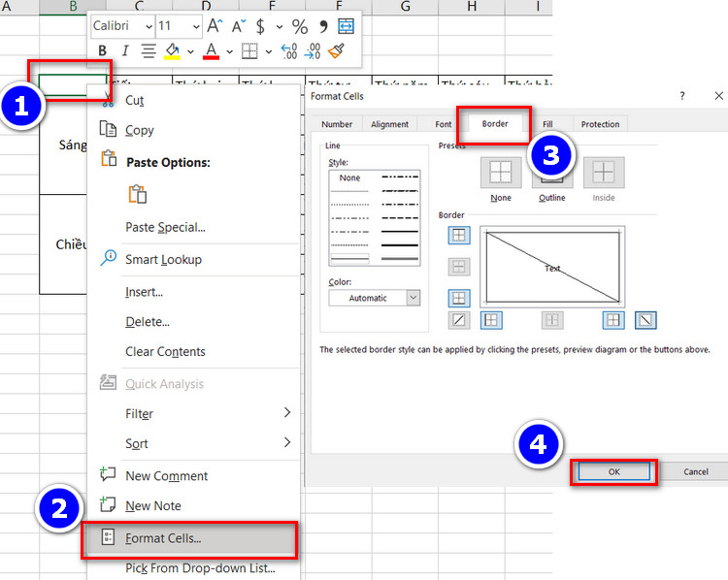The height and width of the screenshot is (580, 728).
Task: Apply accounting number format dollar icon
Action: coord(260,26)
